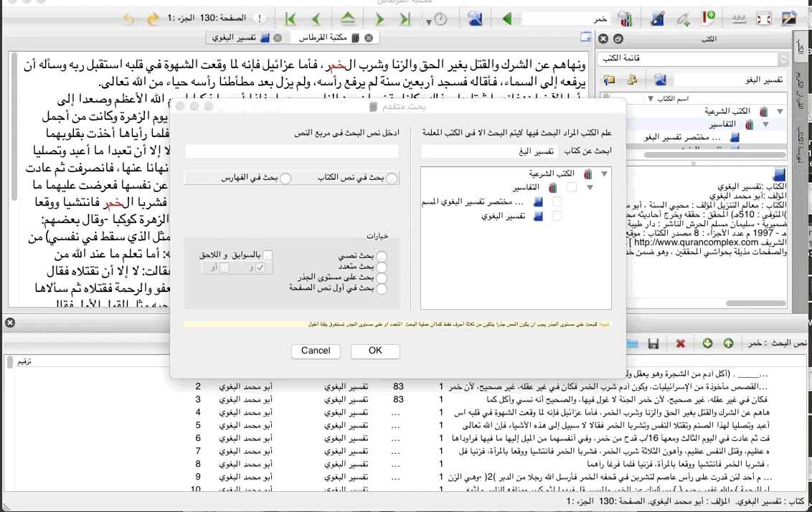Click the floppy disk save icon in the results toolbar
The image size is (812, 512).
[653, 343]
